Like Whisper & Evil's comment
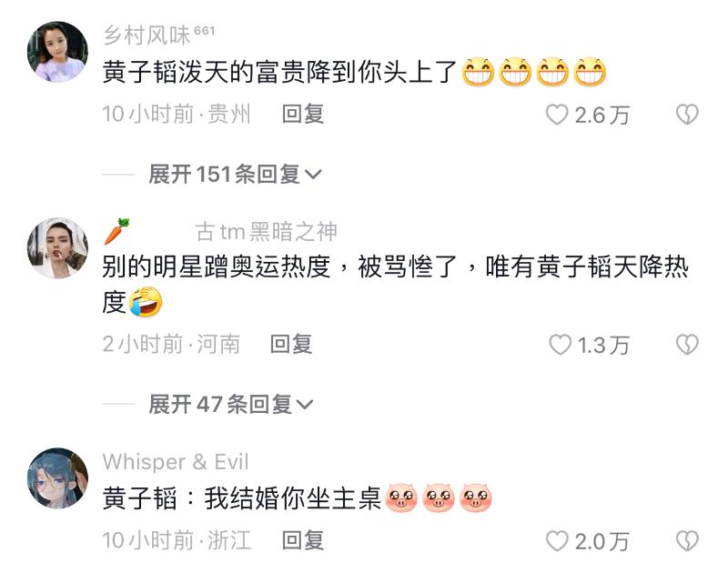 coord(556,541)
